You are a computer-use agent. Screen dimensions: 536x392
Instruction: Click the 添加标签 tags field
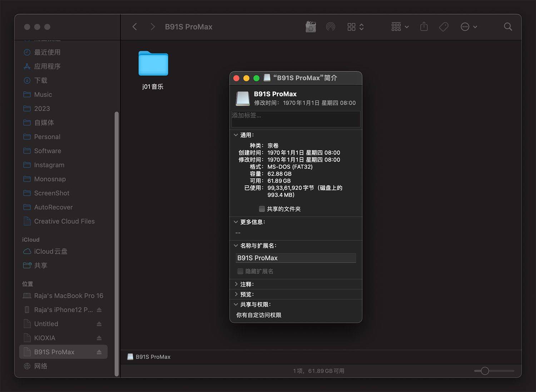pos(296,119)
